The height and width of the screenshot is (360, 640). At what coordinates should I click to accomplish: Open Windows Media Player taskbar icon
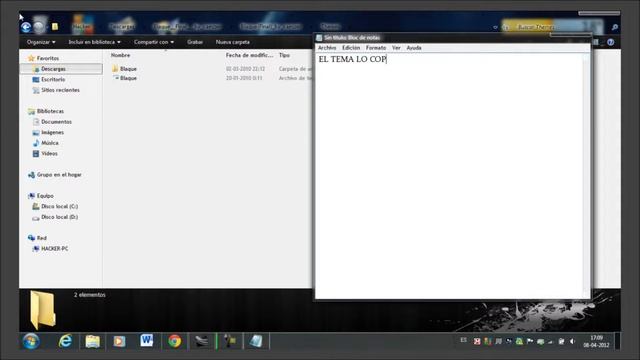119,341
